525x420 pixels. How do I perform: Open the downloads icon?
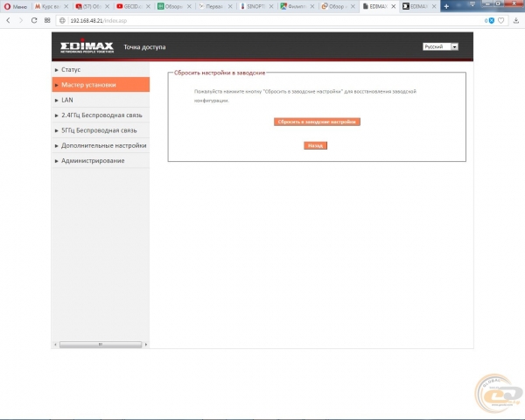516,21
